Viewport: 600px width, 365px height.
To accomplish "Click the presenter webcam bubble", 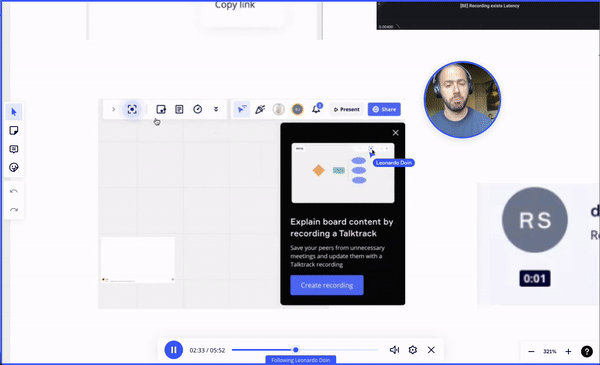I will (x=462, y=99).
